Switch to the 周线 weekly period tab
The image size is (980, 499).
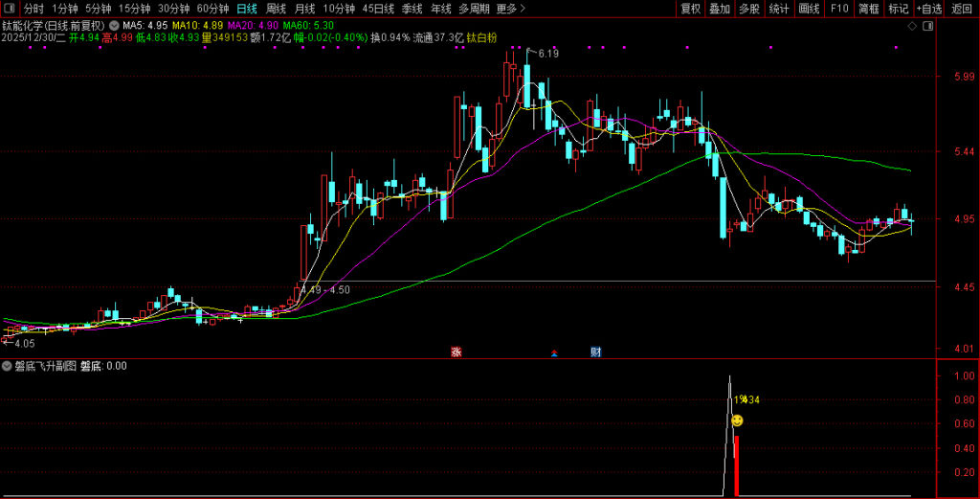(x=277, y=9)
